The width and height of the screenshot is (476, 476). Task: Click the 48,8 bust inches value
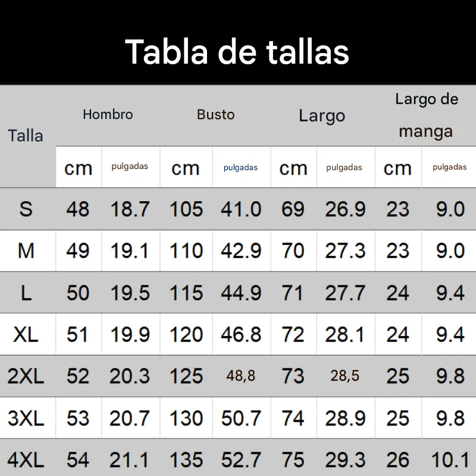(x=241, y=376)
